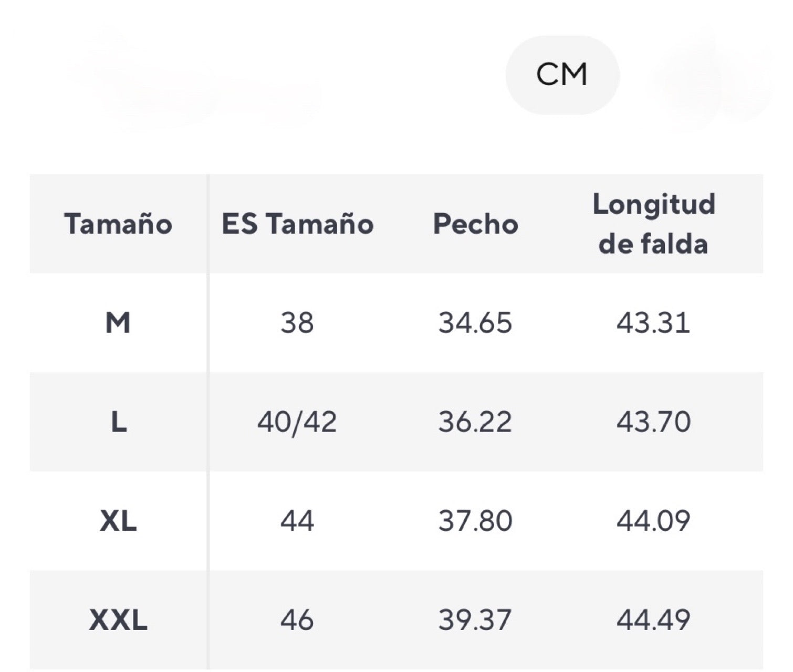Image resolution: width=793 pixels, height=672 pixels.
Task: Click ES size value 44
Action: click(297, 521)
